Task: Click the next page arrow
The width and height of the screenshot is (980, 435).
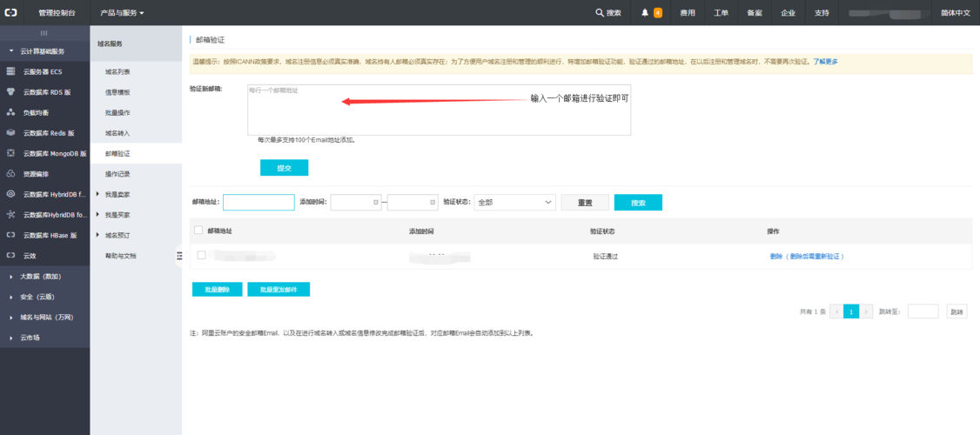Action: click(x=866, y=311)
